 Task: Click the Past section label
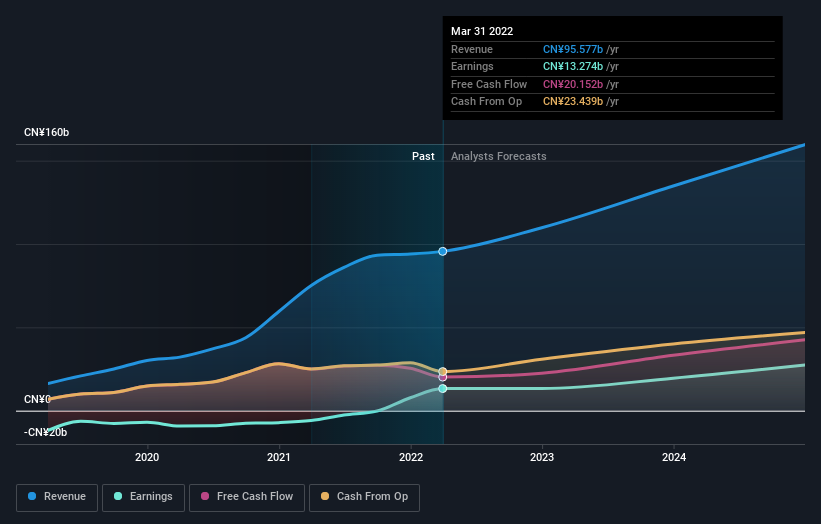click(x=423, y=156)
